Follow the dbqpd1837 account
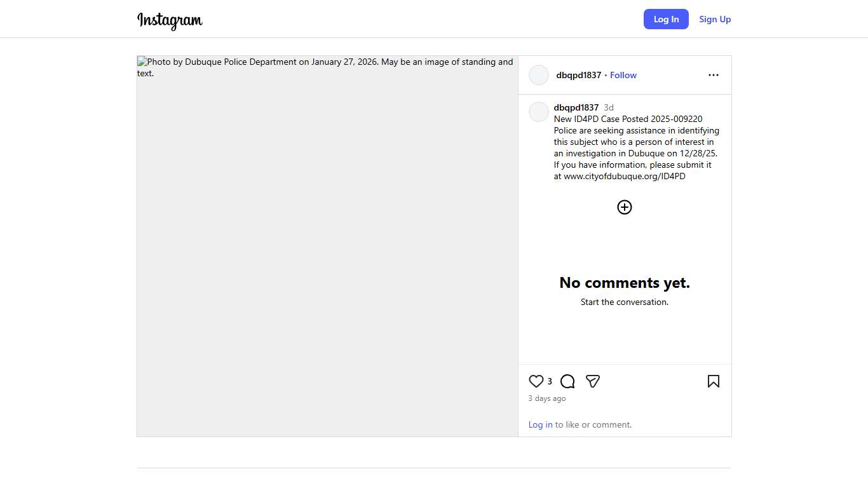 [623, 75]
